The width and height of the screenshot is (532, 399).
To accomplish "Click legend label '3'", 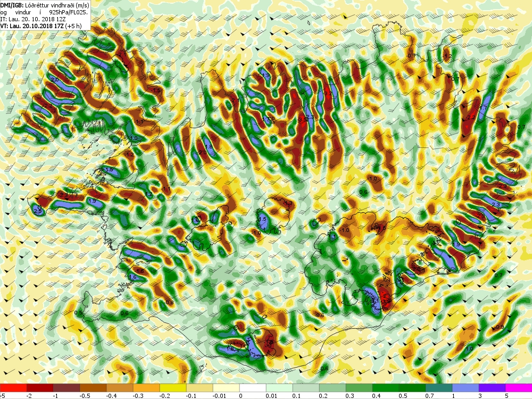I will tap(479, 396).
